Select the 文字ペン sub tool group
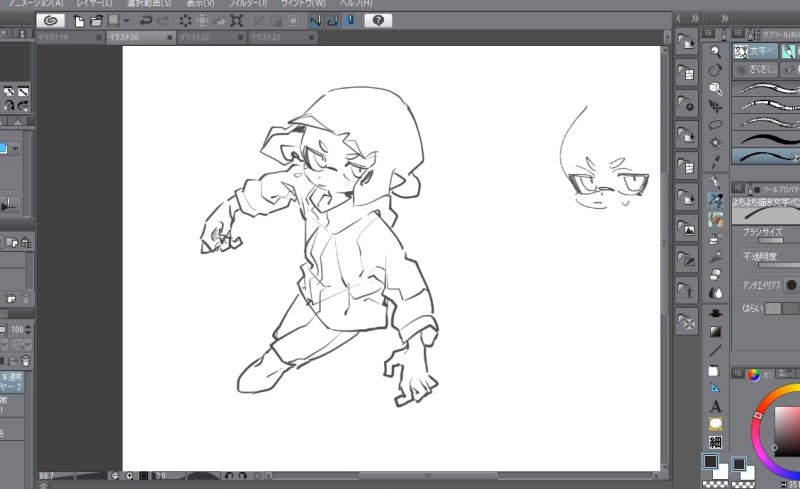This screenshot has height=489, width=800. [755, 51]
